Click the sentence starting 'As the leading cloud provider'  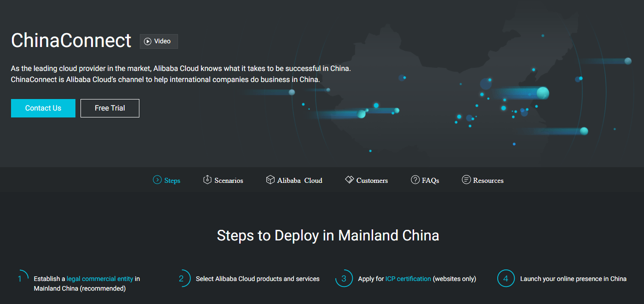[181, 69]
